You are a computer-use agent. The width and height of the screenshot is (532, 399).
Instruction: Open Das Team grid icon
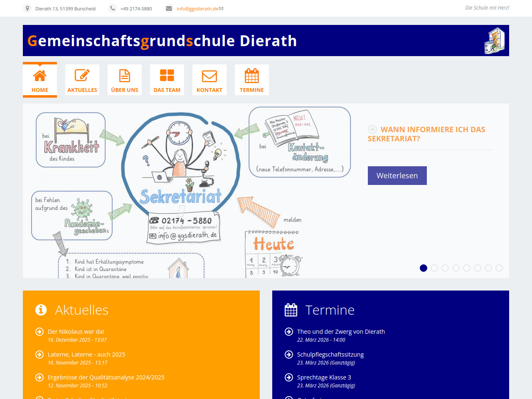(x=167, y=76)
